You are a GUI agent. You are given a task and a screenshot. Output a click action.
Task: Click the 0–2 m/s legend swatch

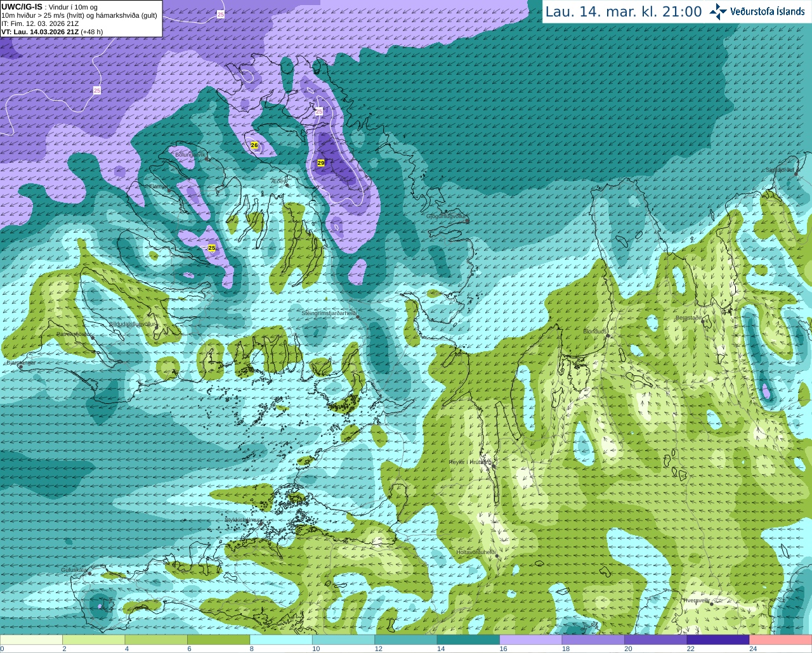coord(31,639)
